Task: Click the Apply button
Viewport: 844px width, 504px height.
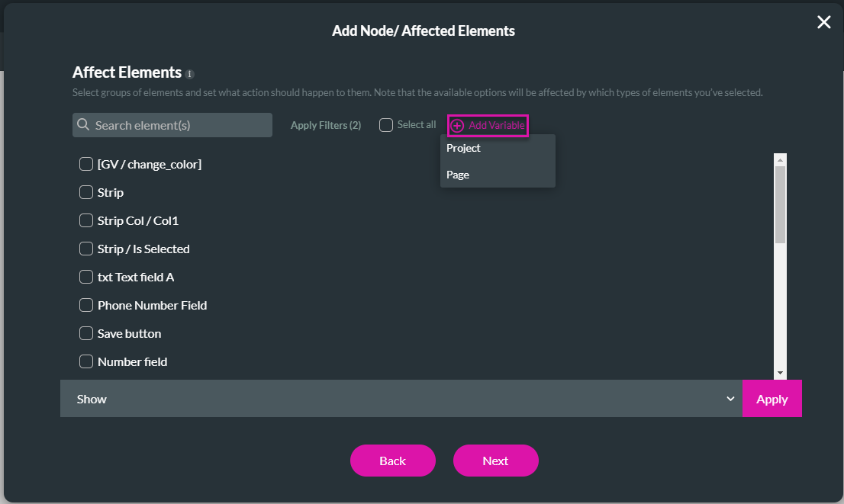Action: pyautogui.click(x=772, y=398)
